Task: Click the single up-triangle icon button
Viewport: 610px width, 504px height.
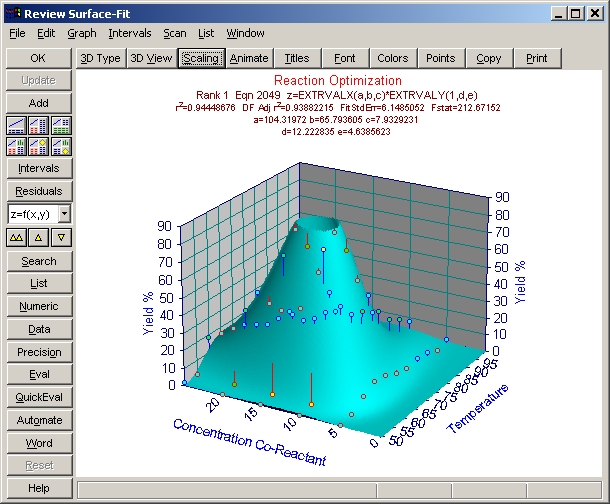Action: tap(39, 237)
